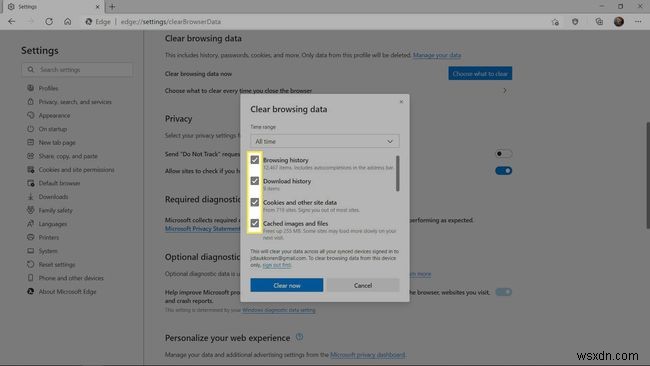Toggle the Allow sites to check switch
Image resolution: width=650 pixels, height=366 pixels.
point(503,171)
